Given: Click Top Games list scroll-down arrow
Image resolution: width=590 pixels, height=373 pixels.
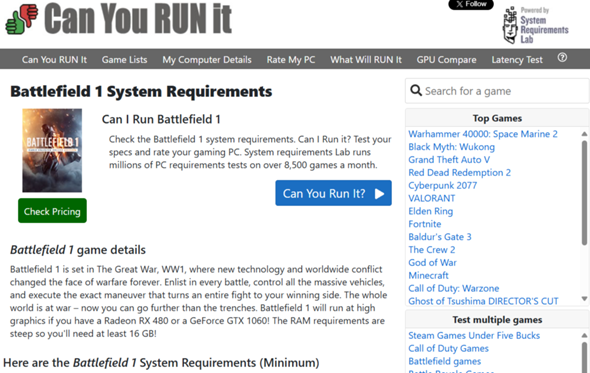Looking at the screenshot, I should (x=584, y=298).
